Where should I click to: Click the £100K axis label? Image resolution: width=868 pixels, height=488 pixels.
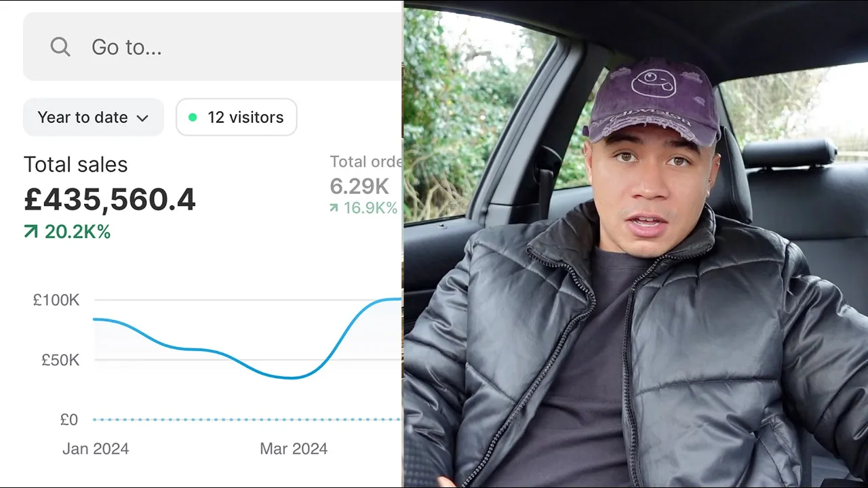tap(56, 300)
